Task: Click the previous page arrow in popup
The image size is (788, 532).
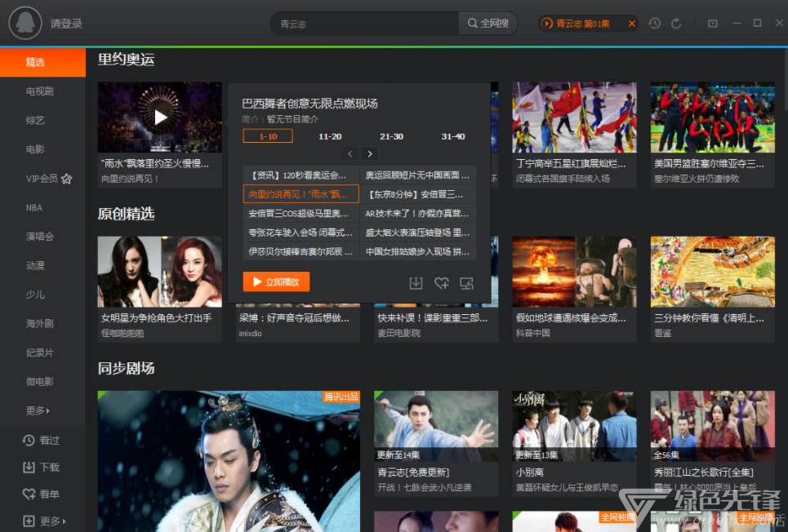Action: tap(349, 153)
